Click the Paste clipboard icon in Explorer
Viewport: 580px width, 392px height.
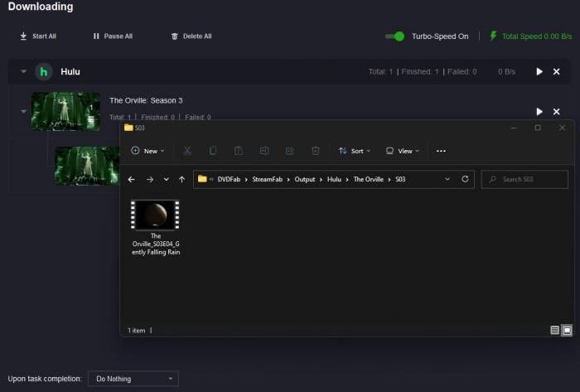239,151
